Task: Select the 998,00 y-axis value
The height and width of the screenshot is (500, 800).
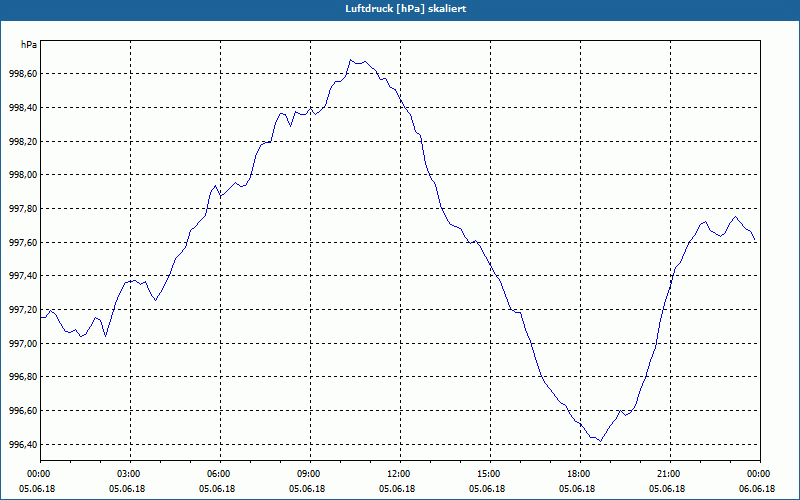Action: pos(23,175)
